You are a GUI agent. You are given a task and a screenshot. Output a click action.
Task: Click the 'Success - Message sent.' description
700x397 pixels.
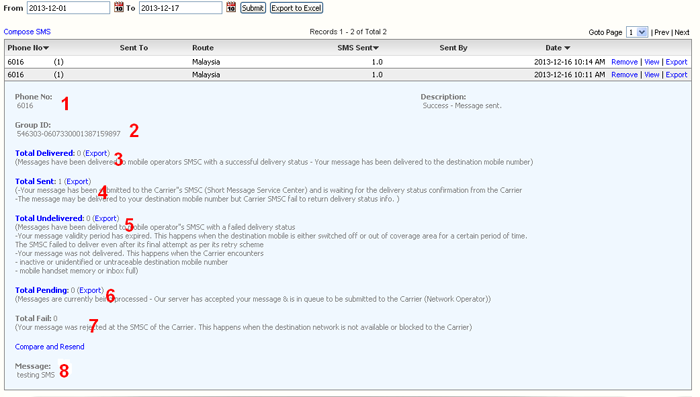coord(462,106)
